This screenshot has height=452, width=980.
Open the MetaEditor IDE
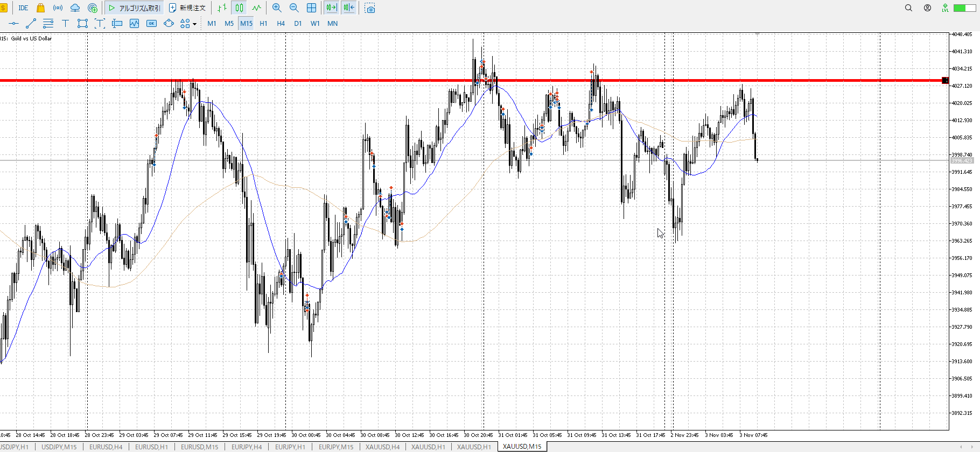pos(23,8)
